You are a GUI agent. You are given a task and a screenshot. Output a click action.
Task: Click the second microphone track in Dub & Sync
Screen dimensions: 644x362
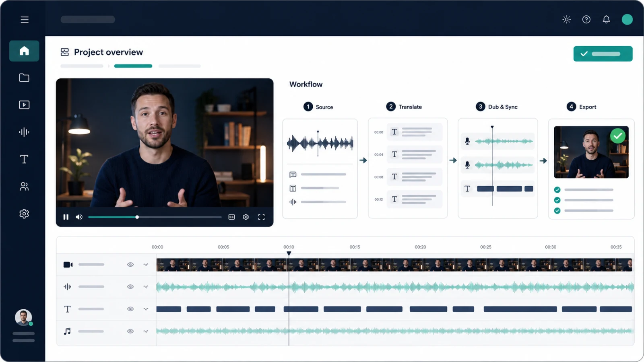(498, 165)
